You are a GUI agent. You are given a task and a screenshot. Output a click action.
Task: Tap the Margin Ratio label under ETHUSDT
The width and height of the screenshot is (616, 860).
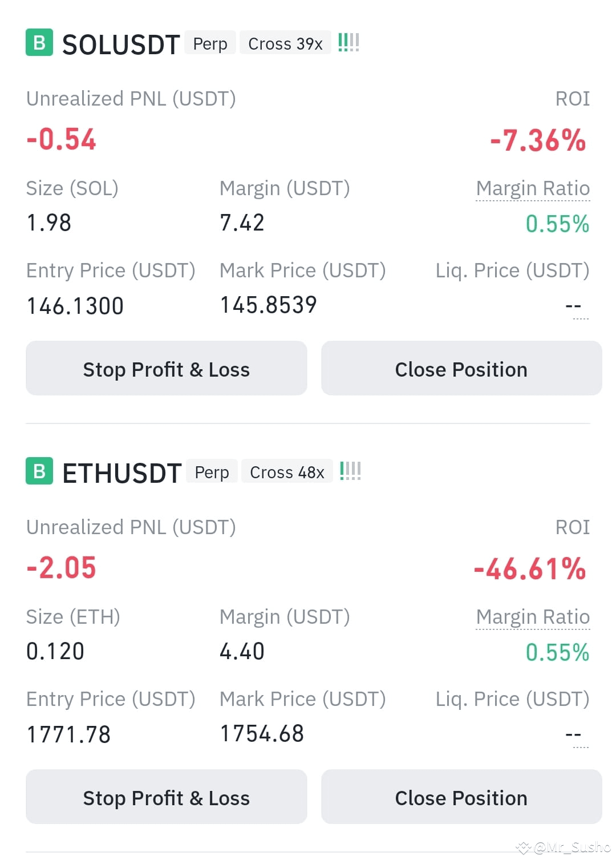coord(533,617)
